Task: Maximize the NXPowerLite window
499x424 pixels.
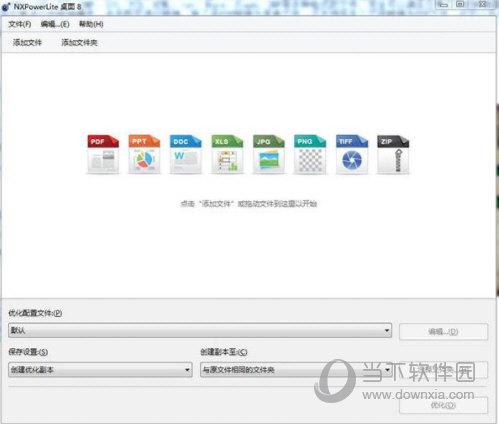Action: pyautogui.click(x=460, y=4)
